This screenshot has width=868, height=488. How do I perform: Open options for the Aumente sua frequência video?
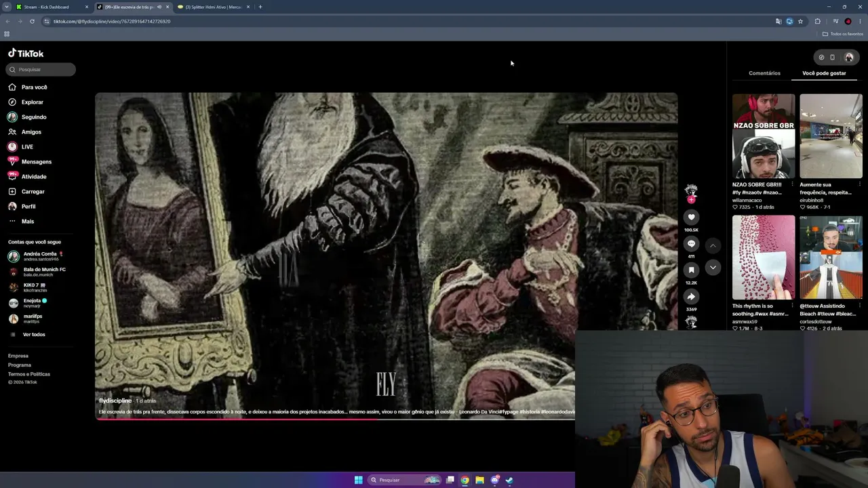click(x=860, y=184)
